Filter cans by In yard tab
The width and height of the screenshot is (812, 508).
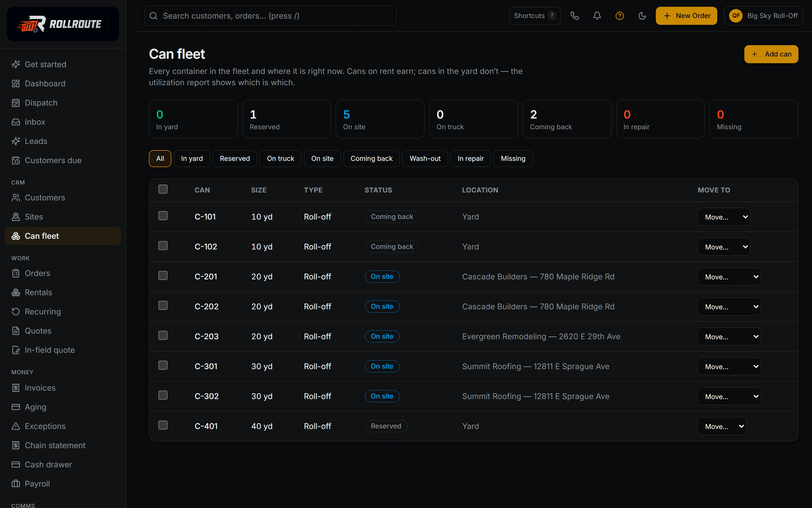point(192,159)
